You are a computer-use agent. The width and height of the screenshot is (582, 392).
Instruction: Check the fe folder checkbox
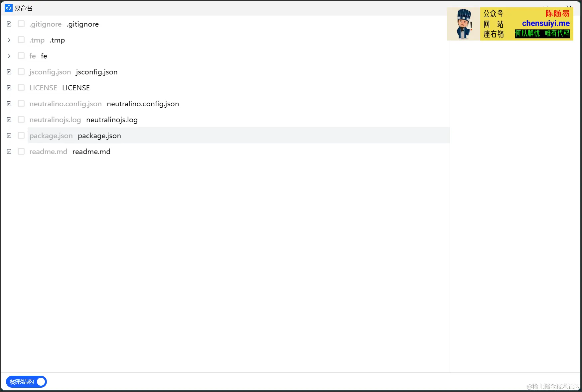(21, 56)
